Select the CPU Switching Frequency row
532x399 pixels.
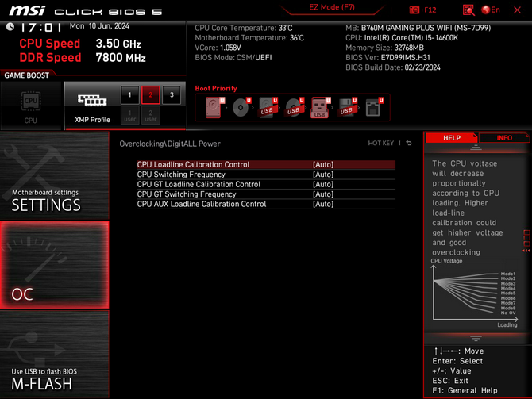click(x=266, y=175)
